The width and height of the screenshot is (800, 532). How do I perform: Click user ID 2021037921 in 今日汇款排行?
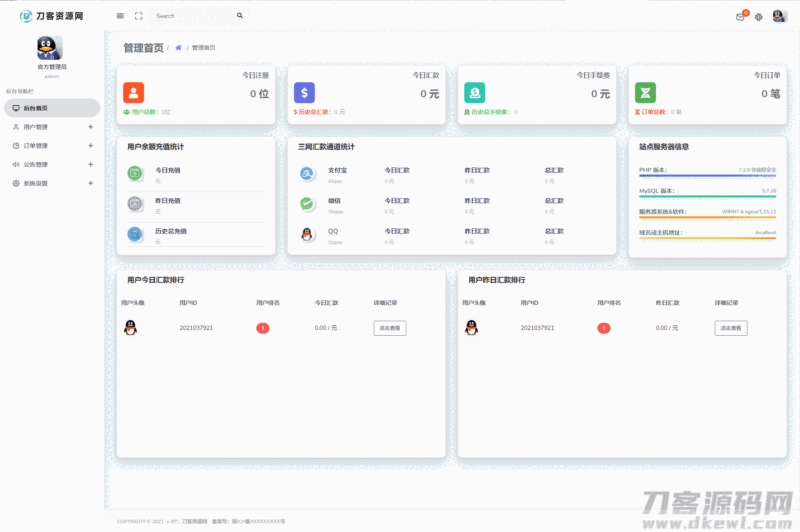pos(196,328)
